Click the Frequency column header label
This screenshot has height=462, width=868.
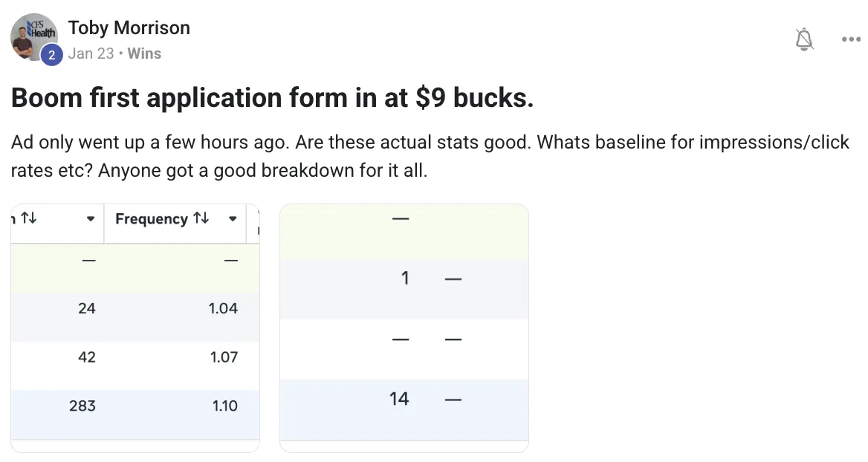tap(152, 219)
